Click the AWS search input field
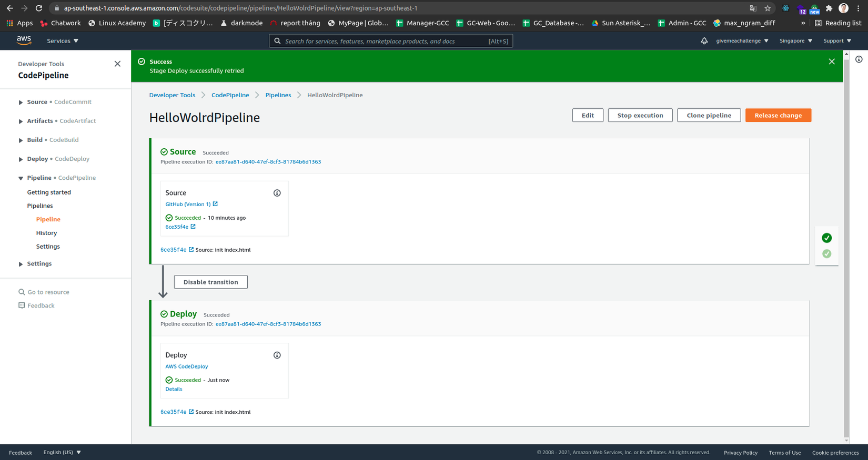Screen dimensions: 868x460 tap(391, 41)
